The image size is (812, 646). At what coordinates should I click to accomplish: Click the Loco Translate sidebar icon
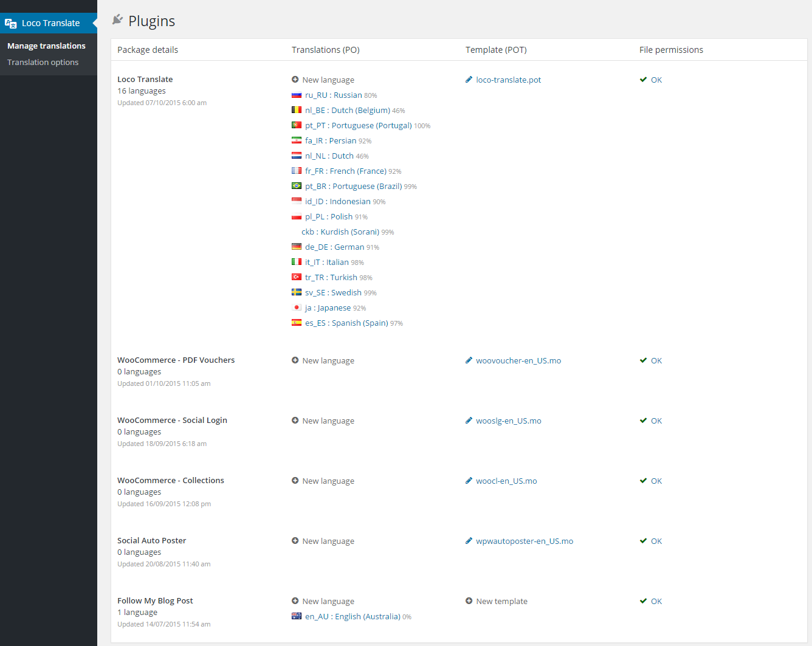10,23
